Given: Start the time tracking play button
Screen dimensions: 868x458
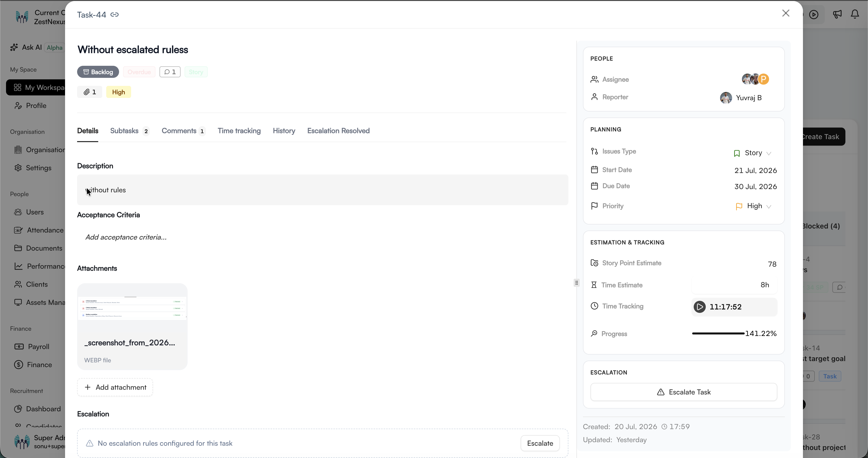Looking at the screenshot, I should click(699, 307).
